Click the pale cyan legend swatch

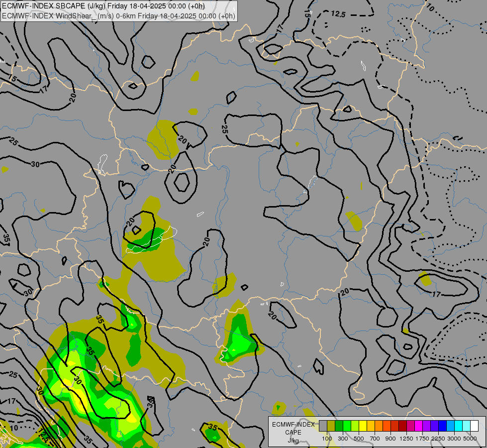[x=467, y=426]
